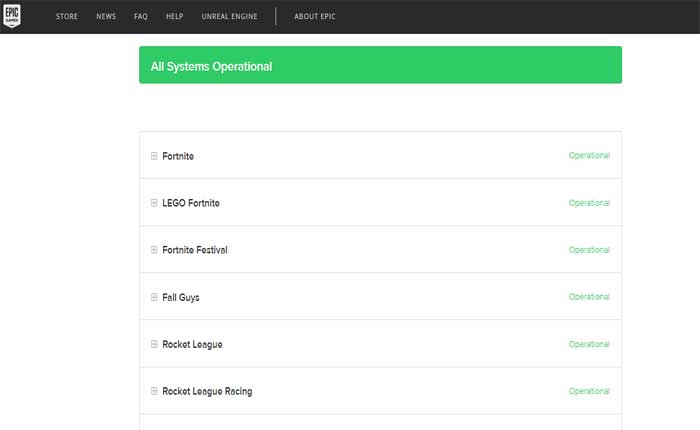Visit the About Epic page
Viewport: 700px width, 430px height.
315,17
